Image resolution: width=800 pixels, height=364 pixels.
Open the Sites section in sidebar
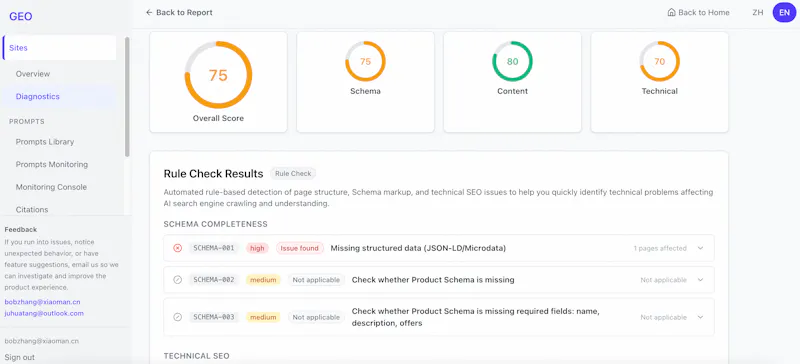[x=60, y=48]
